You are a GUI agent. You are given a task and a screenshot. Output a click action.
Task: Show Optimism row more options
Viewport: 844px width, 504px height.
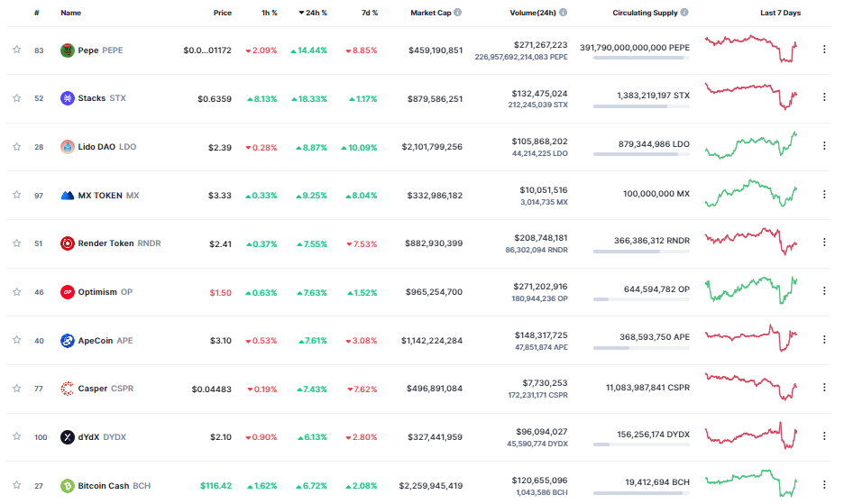(824, 290)
